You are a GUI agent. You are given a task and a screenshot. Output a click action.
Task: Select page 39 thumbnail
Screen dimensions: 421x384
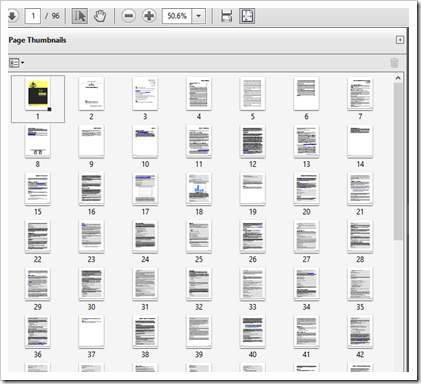199,332
